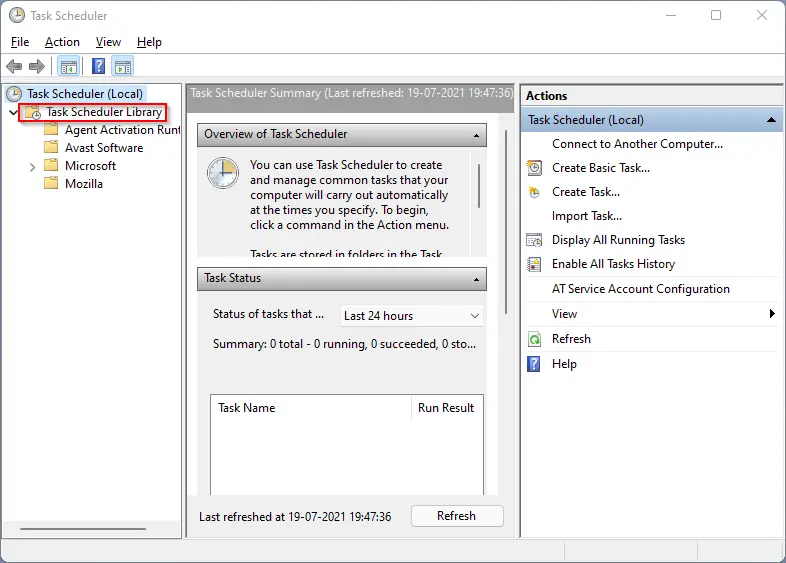
Task: Click the Last refreshed at 19-07-2021 text
Action: point(295,516)
